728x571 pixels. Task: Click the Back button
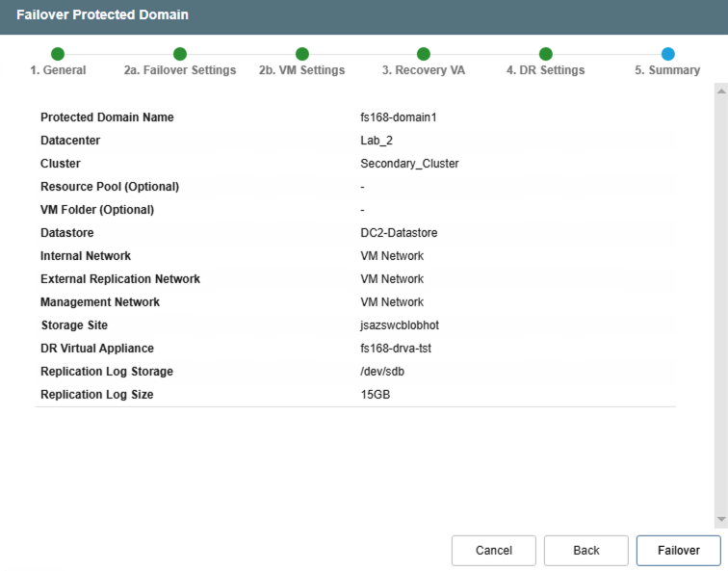click(x=585, y=551)
